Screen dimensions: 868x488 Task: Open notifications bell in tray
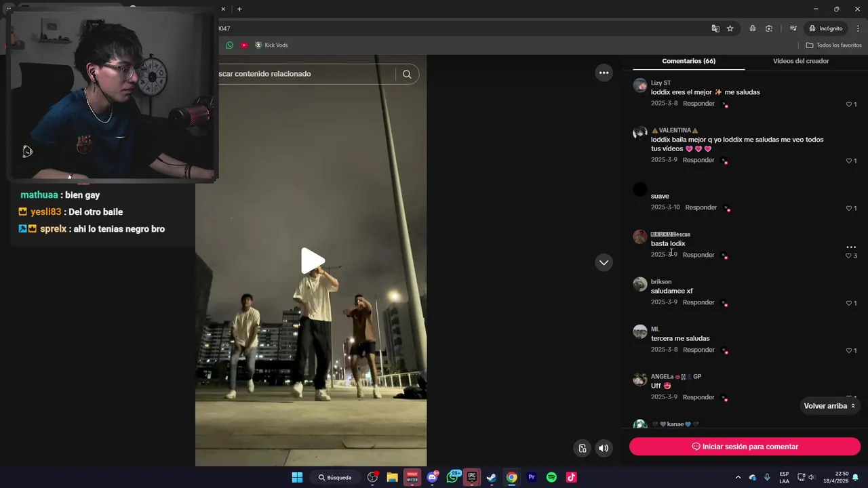point(856,477)
